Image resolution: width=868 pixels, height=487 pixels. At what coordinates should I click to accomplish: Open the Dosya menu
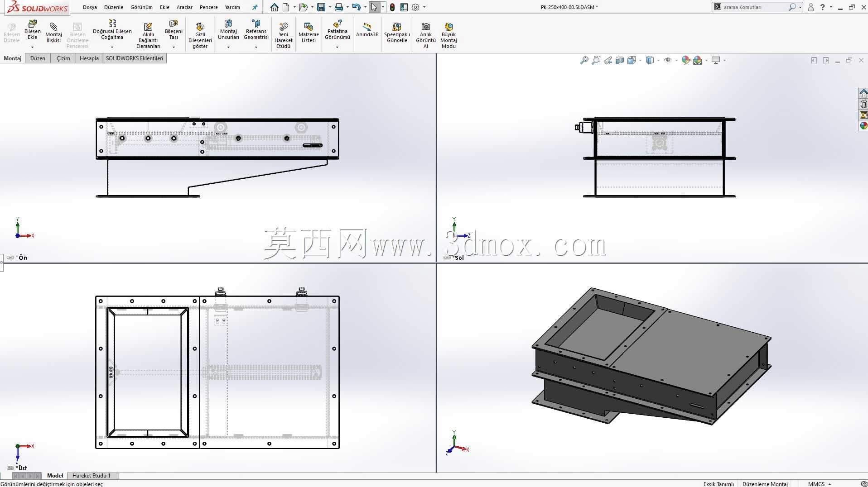tap(90, 7)
